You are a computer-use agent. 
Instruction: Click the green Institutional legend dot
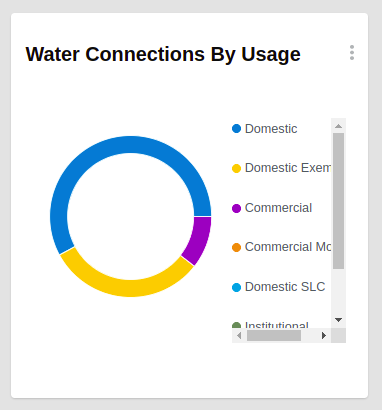[236, 325]
